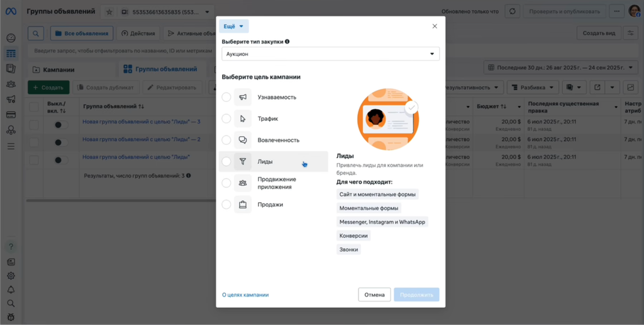644x325 pixels.
Task: Click the profile avatar picture
Action: point(635,11)
